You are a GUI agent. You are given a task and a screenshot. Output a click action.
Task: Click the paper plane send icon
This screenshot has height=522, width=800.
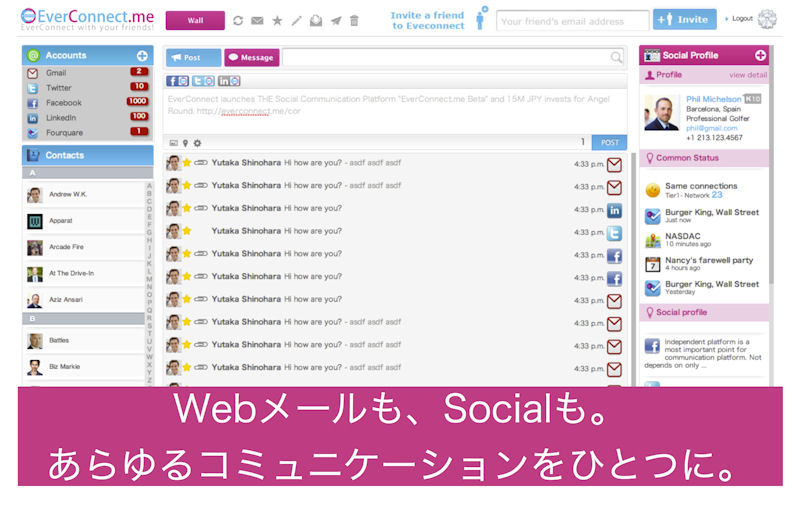pyautogui.click(x=336, y=20)
